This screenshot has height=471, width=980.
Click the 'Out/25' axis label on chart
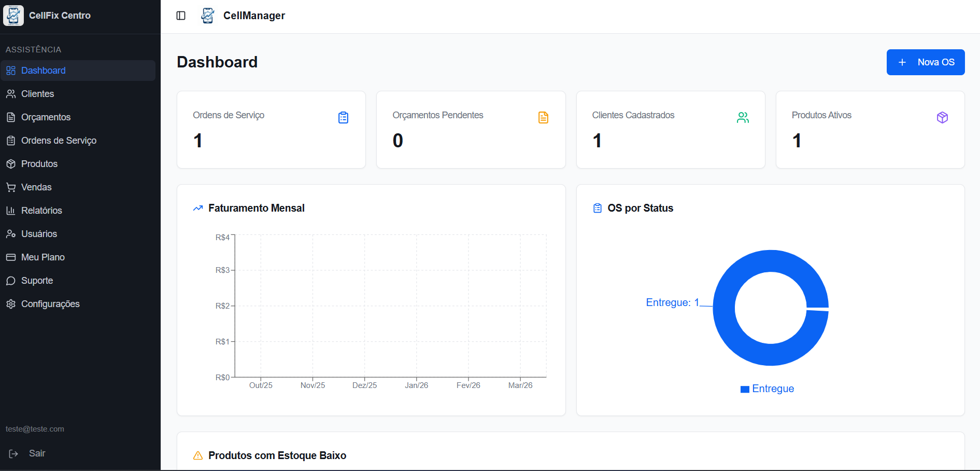[x=261, y=385]
